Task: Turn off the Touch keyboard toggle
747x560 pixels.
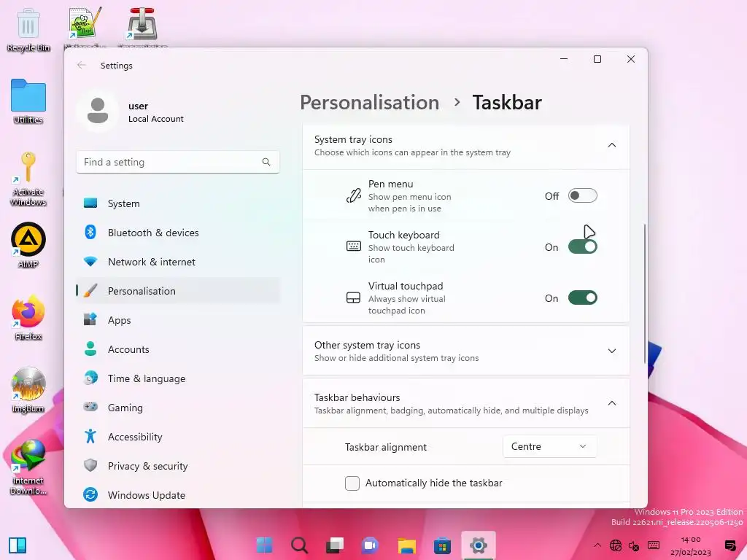Action: [x=582, y=246]
